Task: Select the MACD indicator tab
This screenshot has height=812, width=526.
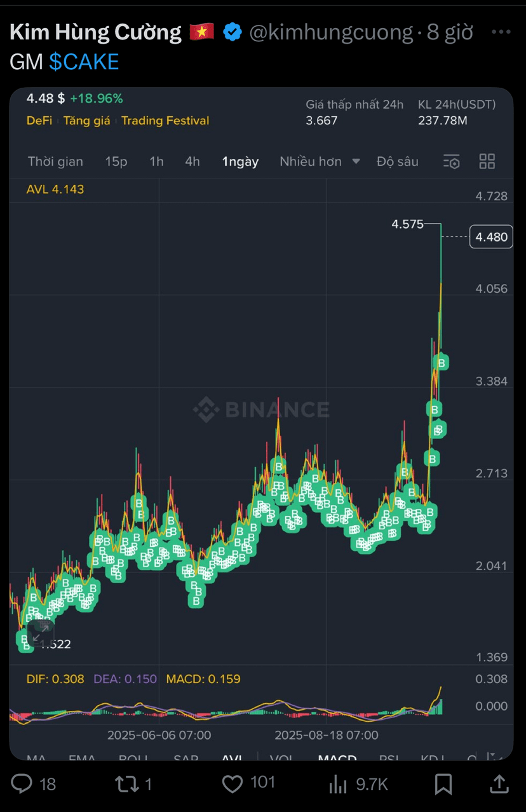Action: pos(337,757)
